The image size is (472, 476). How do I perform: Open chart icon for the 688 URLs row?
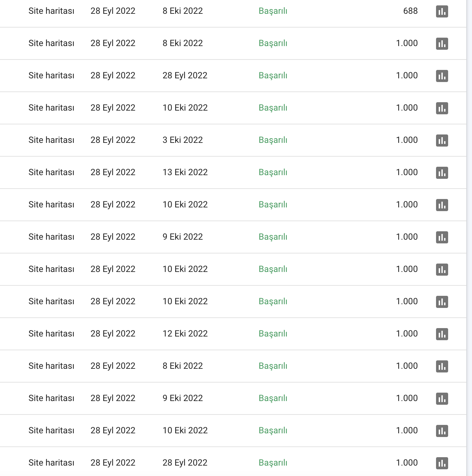442,11
